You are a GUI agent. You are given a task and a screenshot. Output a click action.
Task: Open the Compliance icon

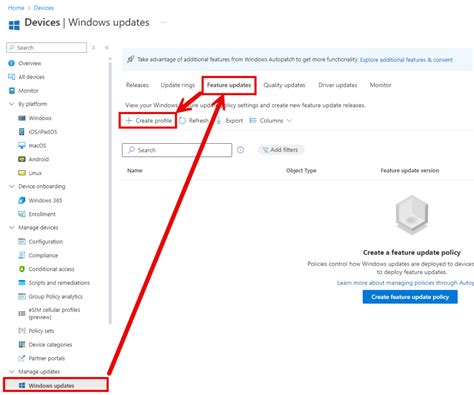click(x=22, y=255)
